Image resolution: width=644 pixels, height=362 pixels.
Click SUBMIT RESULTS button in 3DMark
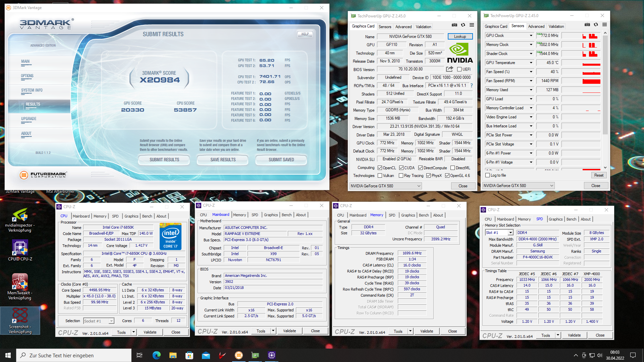point(164,160)
